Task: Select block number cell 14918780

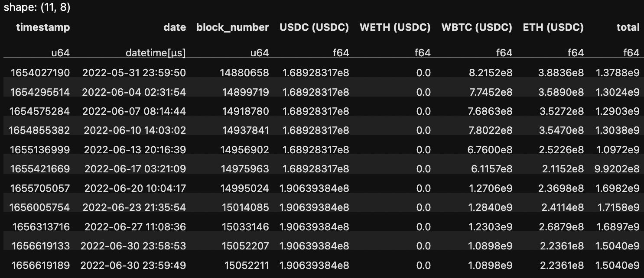Action: pos(246,111)
